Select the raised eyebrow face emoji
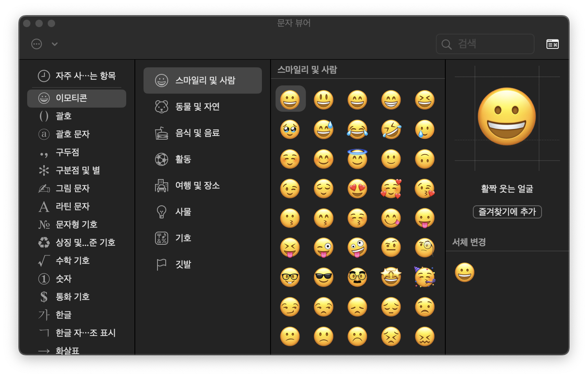 click(391, 248)
